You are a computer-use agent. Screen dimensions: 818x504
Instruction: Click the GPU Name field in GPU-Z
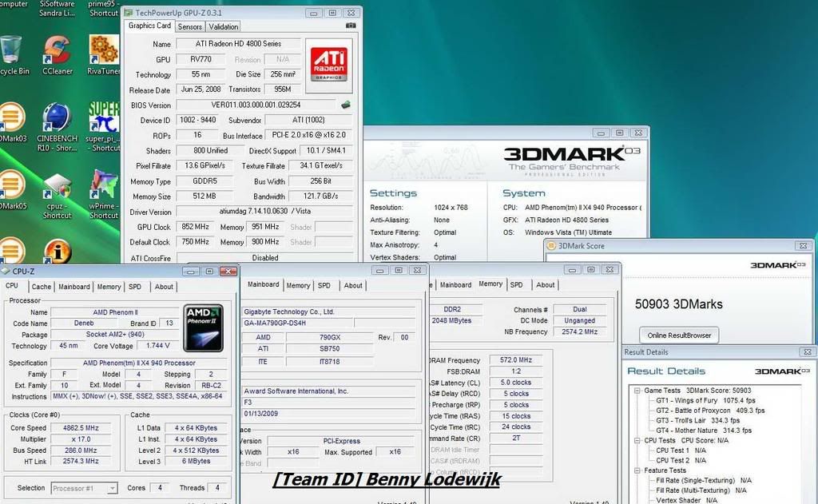[x=238, y=44]
